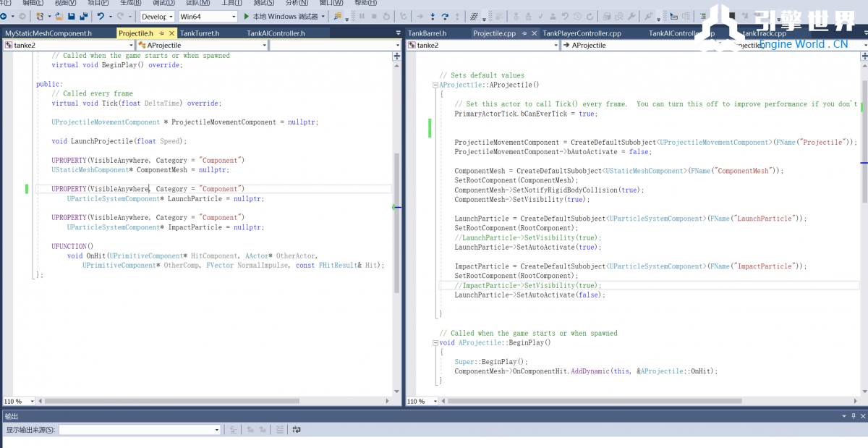This screenshot has width=868, height=448.
Task: Switch to the TankTurret.h tab
Action: [200, 33]
